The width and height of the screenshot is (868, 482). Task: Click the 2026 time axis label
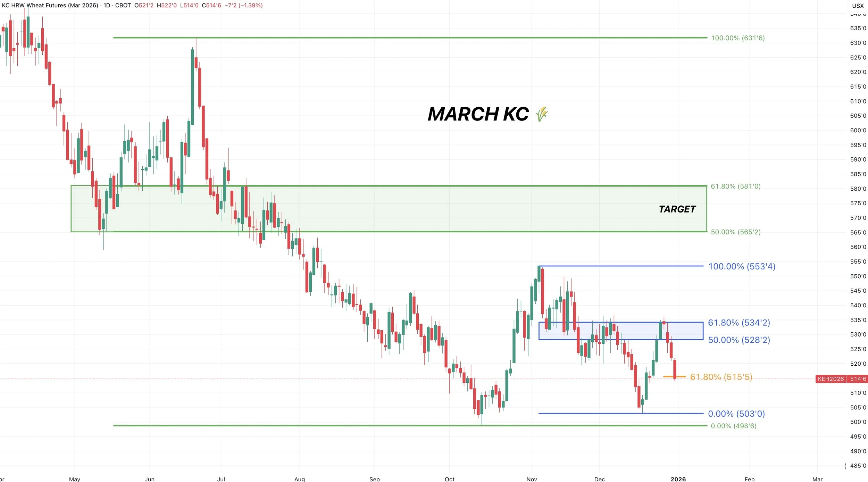pos(678,479)
